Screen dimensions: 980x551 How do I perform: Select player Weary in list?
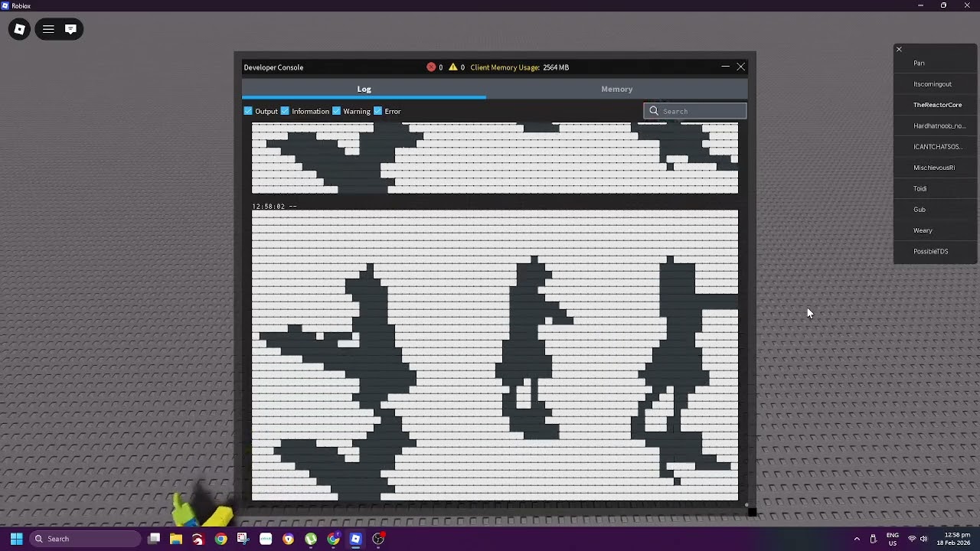(936, 230)
